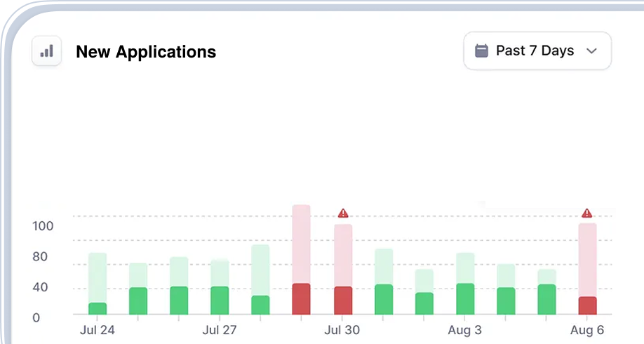
Task: Click the light pink section of Aug 6 bar
Action: 587,259
